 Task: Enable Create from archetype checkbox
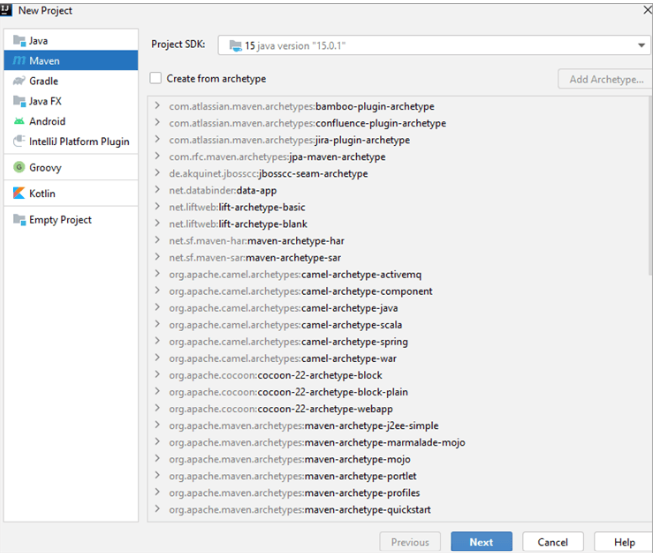pos(155,78)
